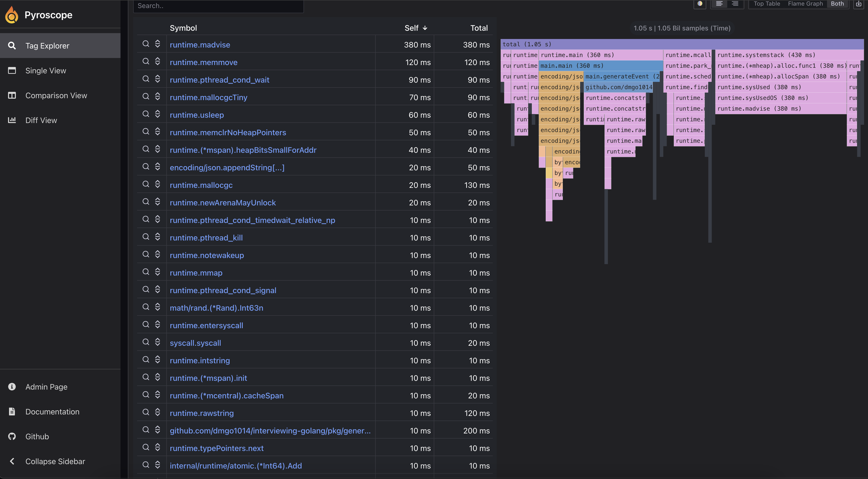Focus the Search input field
The image size is (868, 479).
tap(218, 6)
